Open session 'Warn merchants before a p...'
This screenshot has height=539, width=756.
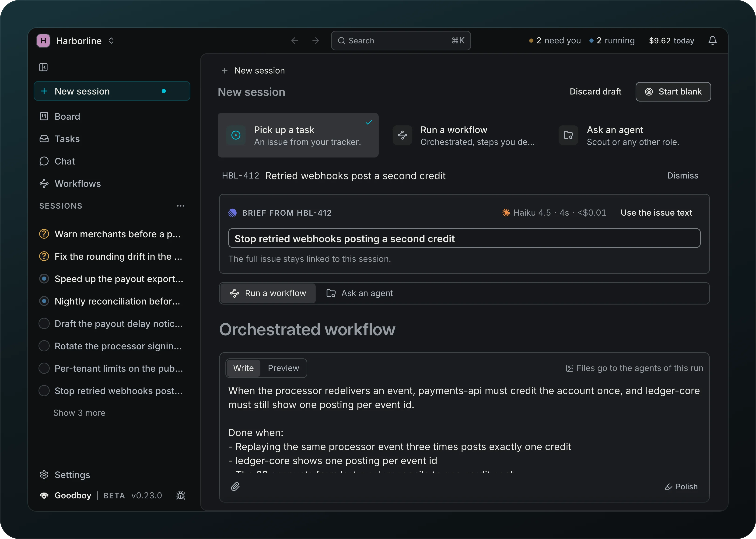(112, 234)
